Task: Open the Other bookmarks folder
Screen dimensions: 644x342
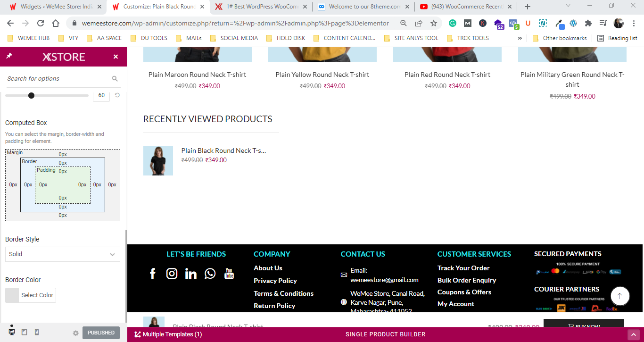Action: [559, 38]
